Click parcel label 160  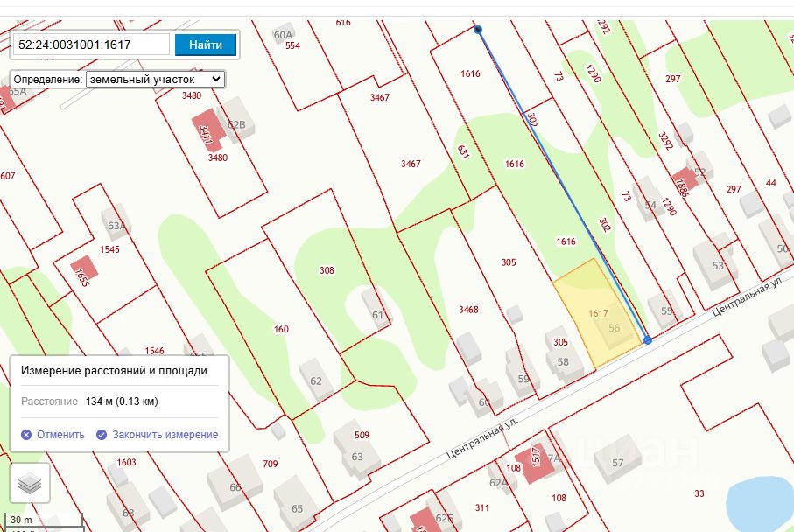281,330
